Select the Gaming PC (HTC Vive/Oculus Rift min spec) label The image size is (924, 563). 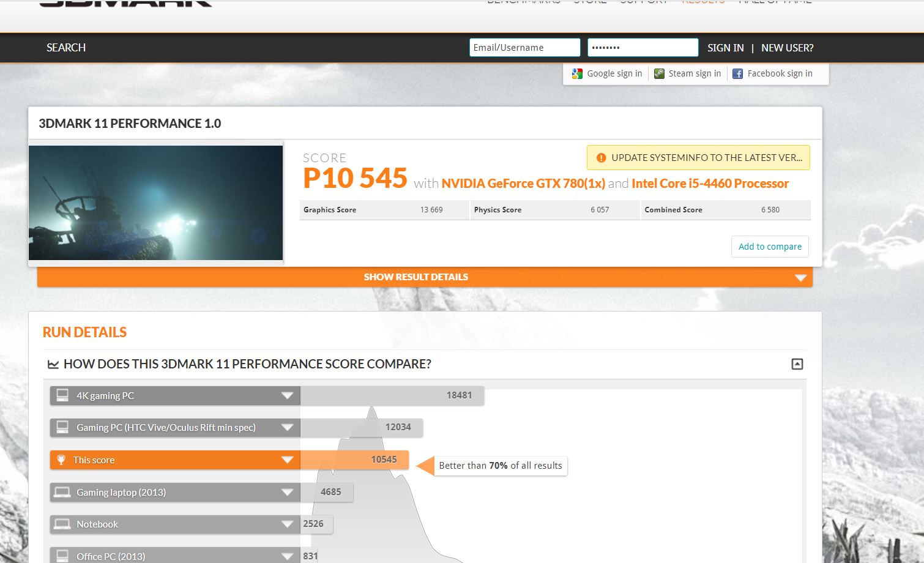[166, 428]
